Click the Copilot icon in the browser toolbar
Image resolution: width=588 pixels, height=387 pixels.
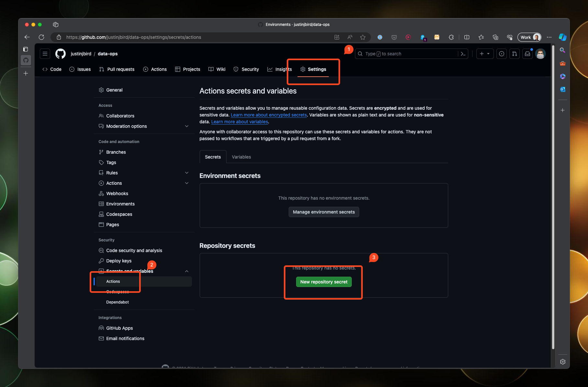click(563, 37)
